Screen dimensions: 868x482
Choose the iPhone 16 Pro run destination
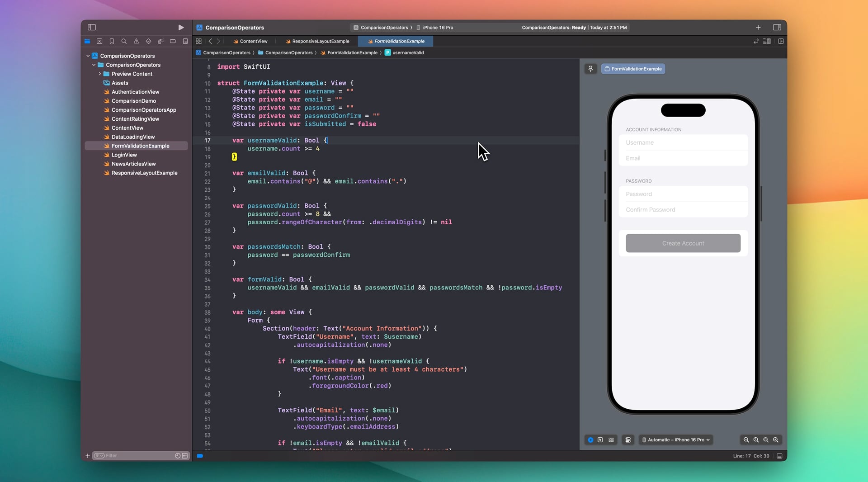435,28
